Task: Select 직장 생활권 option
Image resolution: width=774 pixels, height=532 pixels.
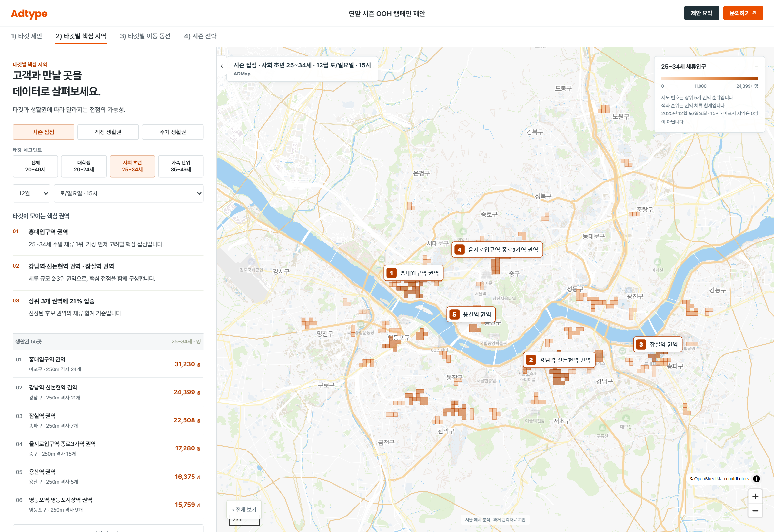Action: pos(108,132)
